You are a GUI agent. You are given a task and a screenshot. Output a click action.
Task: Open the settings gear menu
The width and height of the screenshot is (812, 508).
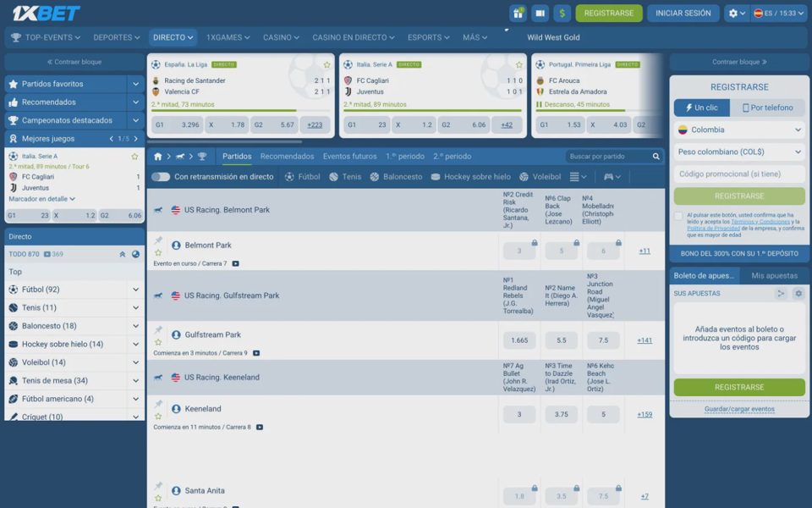(x=736, y=14)
